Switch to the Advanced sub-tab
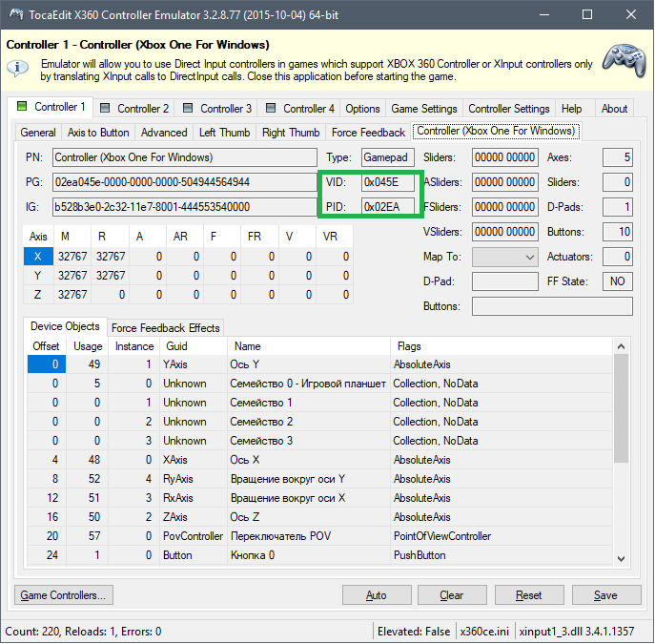 coord(164,133)
